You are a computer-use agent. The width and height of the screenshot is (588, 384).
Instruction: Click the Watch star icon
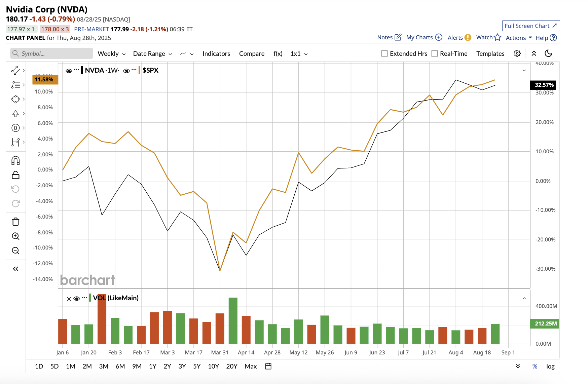point(498,37)
